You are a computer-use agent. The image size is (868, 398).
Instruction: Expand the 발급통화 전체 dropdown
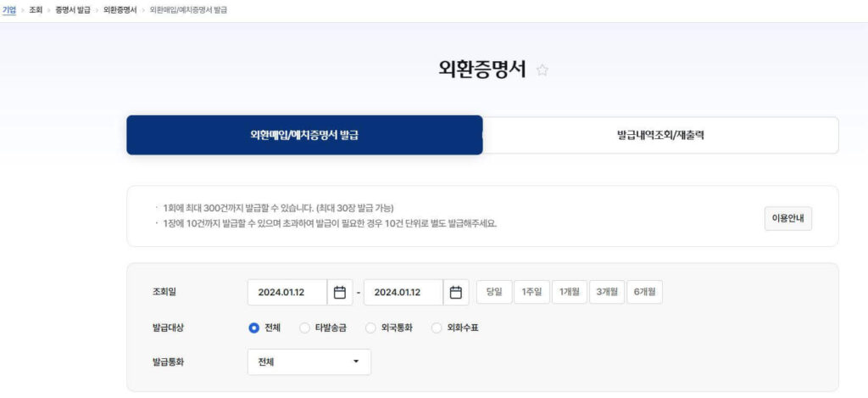point(309,362)
